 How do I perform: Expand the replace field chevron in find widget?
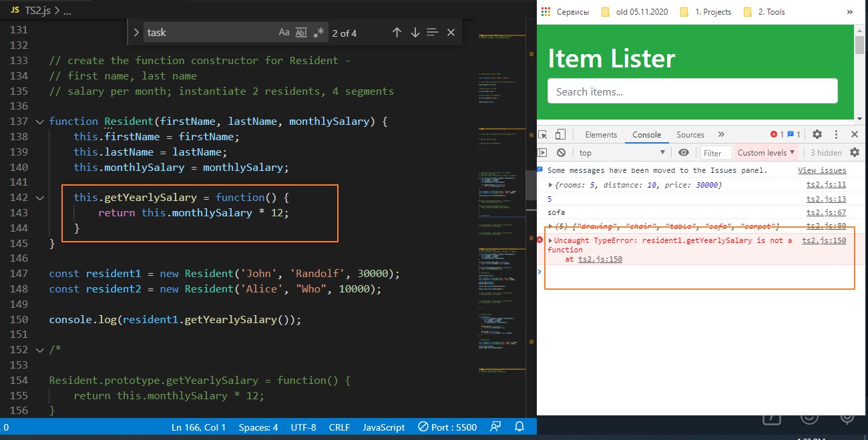pos(136,33)
